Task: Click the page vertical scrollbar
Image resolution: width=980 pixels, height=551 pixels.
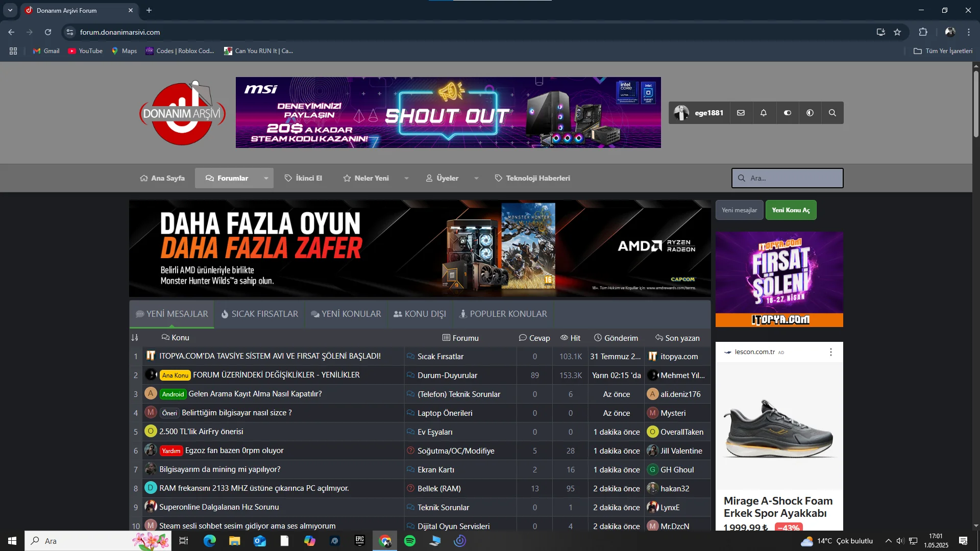Action: pos(976,105)
